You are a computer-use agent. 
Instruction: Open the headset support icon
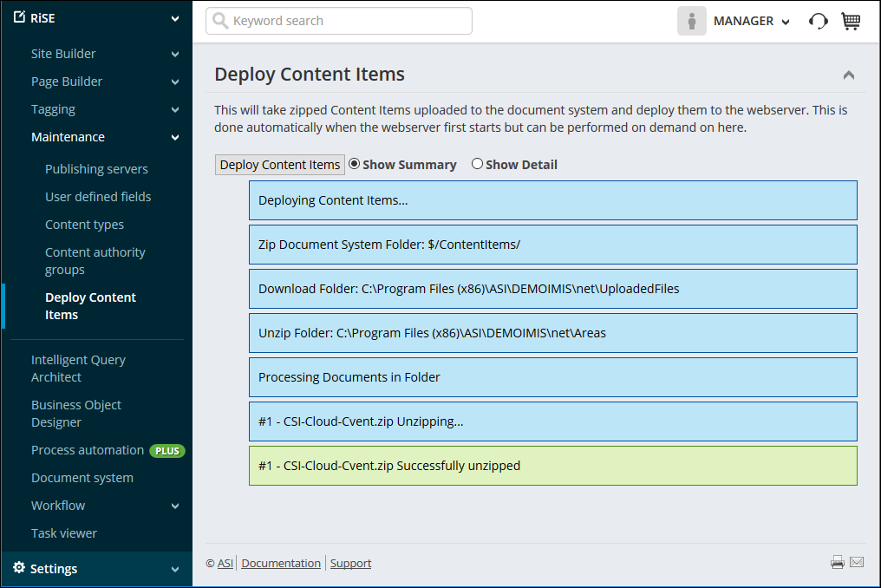tap(818, 22)
